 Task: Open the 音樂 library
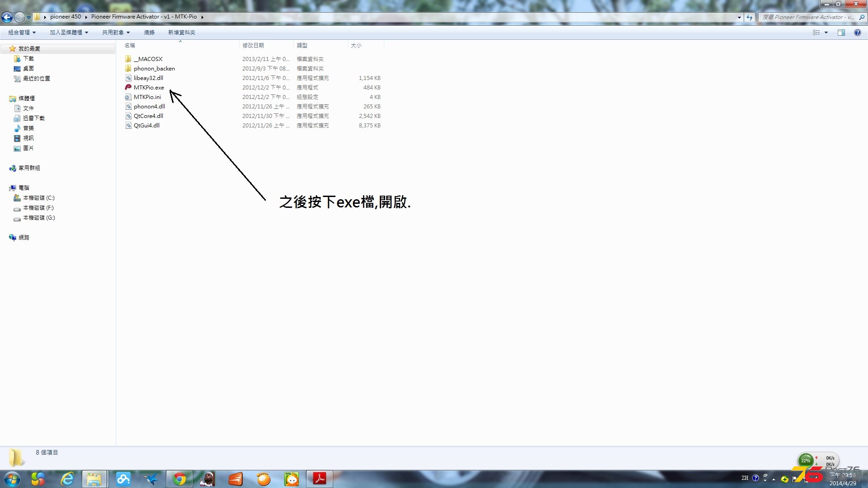pos(28,128)
